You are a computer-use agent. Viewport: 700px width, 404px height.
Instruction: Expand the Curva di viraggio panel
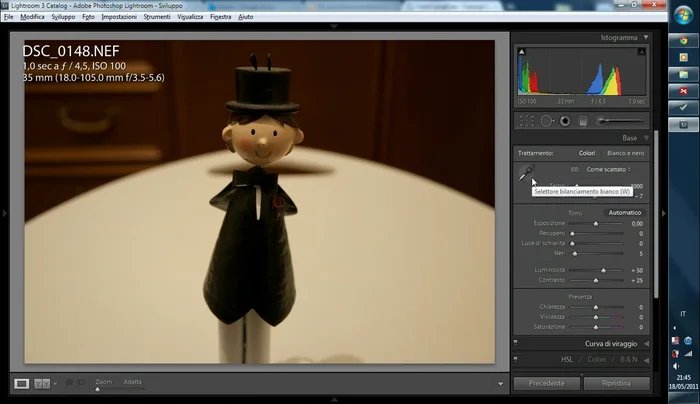click(x=645, y=343)
